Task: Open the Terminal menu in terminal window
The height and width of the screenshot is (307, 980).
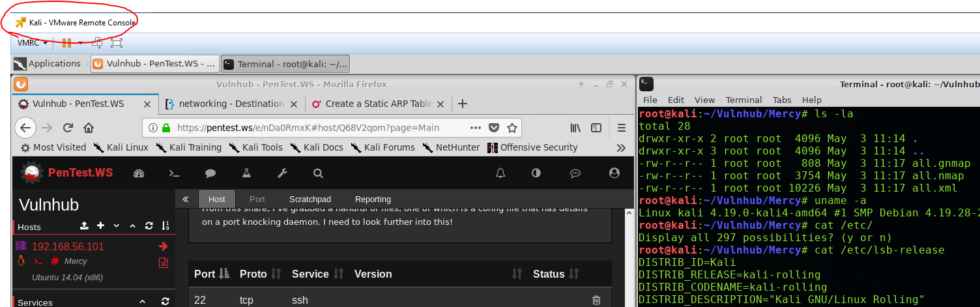Action: (x=743, y=100)
